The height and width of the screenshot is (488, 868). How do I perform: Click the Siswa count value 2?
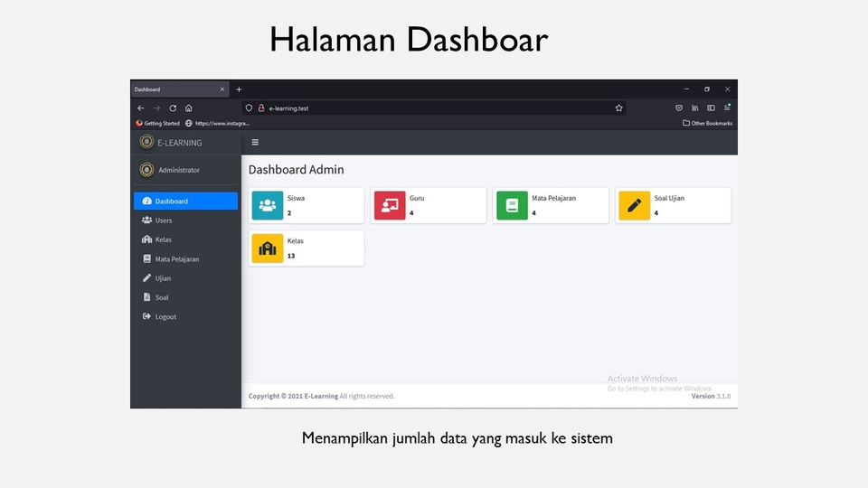[x=289, y=213]
